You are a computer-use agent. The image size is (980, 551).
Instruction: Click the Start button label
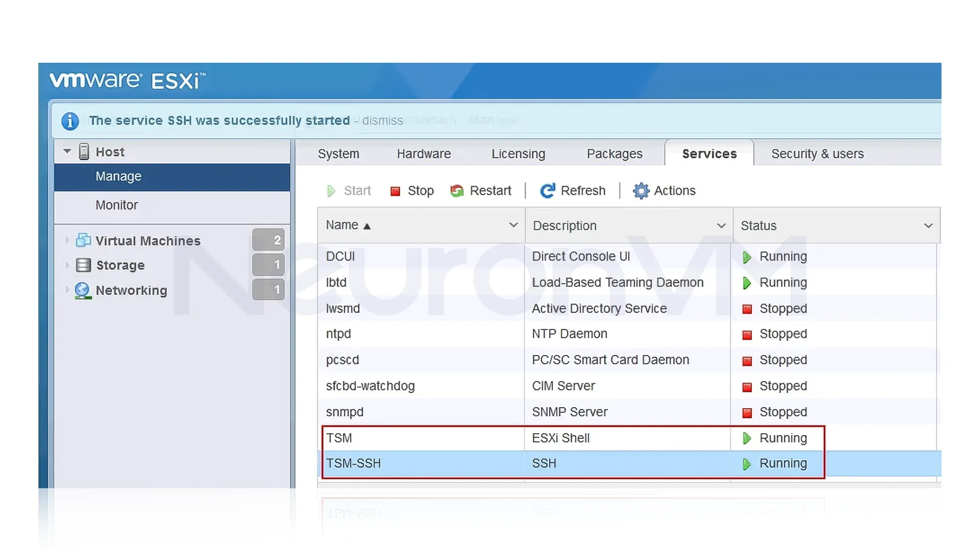pos(357,191)
